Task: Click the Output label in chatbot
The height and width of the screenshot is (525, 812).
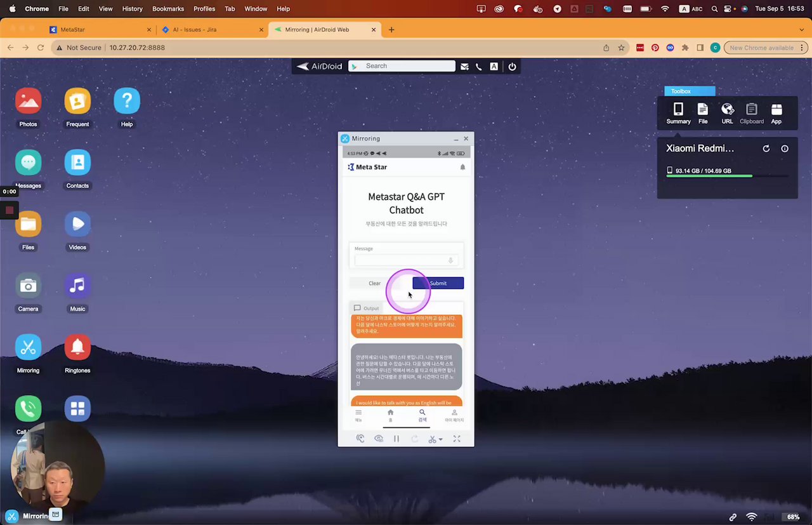Action: (367, 308)
